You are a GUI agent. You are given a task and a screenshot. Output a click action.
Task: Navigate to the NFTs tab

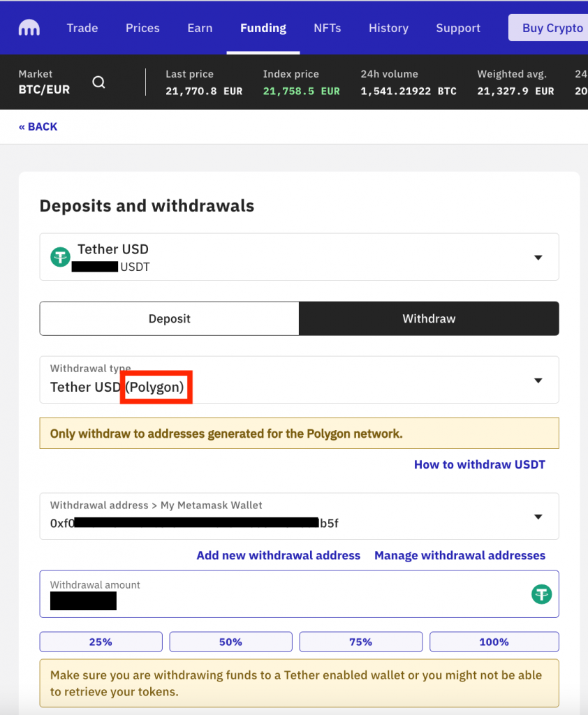[x=327, y=28]
